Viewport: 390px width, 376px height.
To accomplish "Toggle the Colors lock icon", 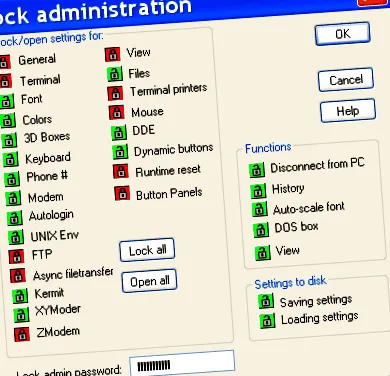I will point(8,120).
